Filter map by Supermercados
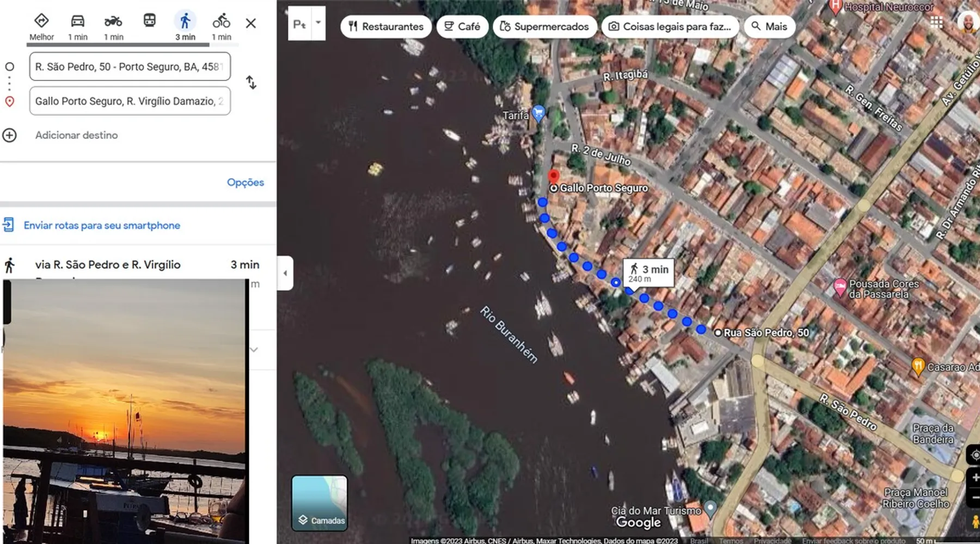The image size is (980, 544). coord(544,27)
